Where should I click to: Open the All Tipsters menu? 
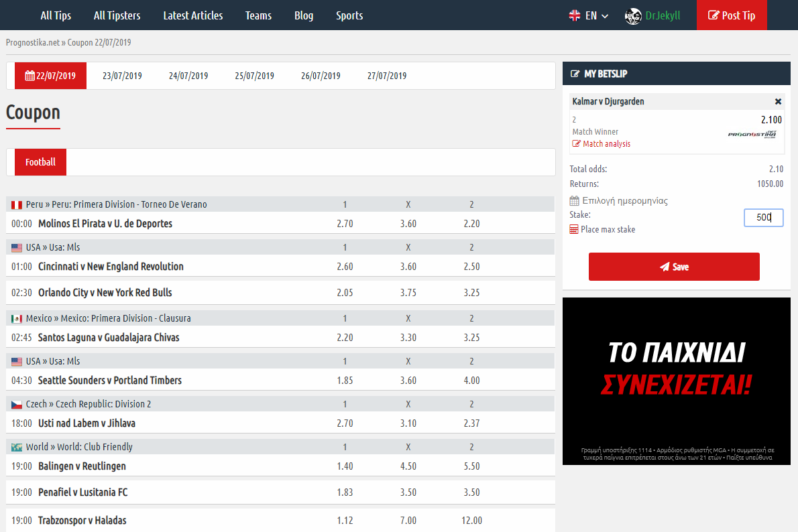click(x=117, y=15)
